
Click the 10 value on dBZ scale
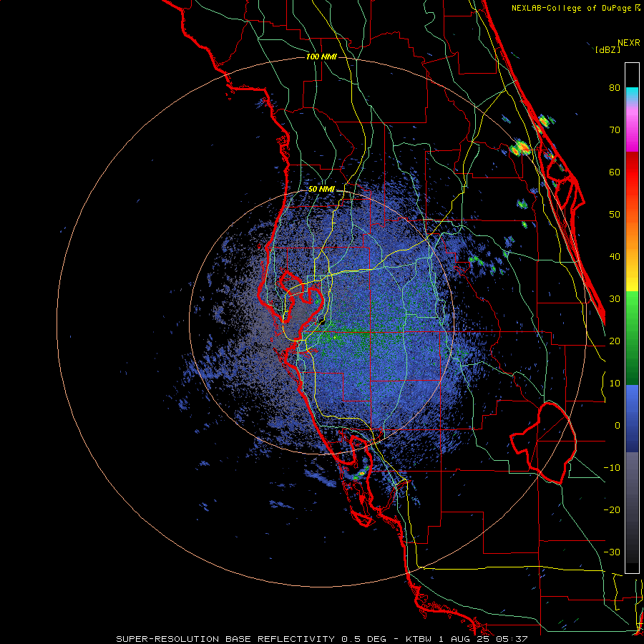click(615, 384)
